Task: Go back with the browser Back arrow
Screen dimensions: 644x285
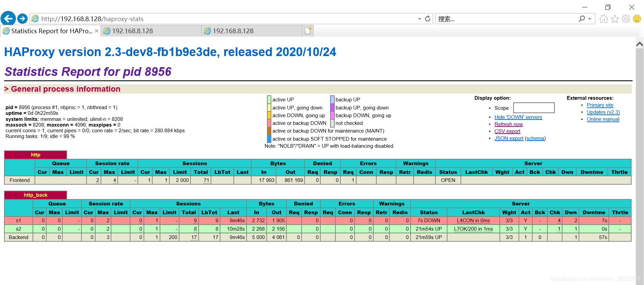Action: (8, 18)
